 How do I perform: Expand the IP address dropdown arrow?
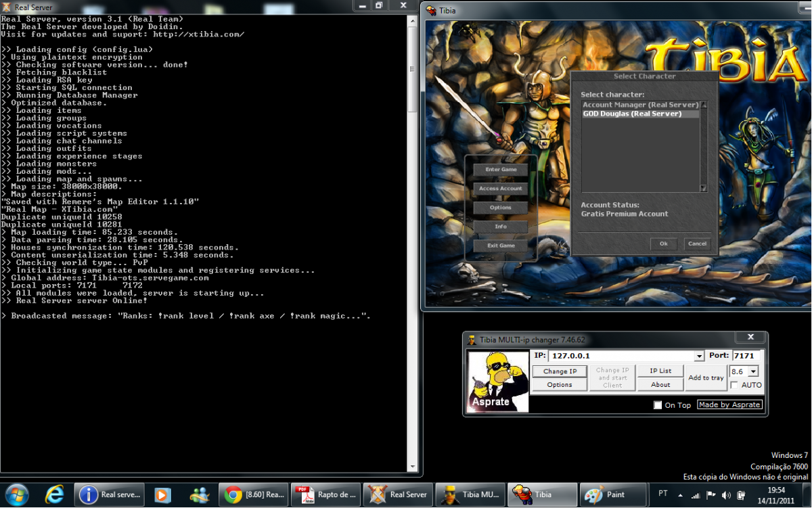pyautogui.click(x=699, y=356)
